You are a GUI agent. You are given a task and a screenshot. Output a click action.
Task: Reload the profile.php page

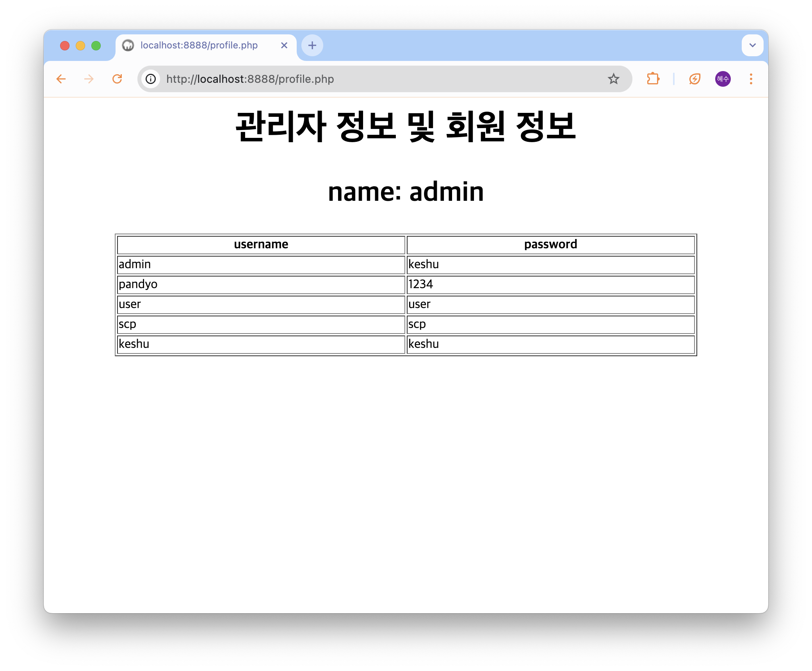pyautogui.click(x=117, y=79)
